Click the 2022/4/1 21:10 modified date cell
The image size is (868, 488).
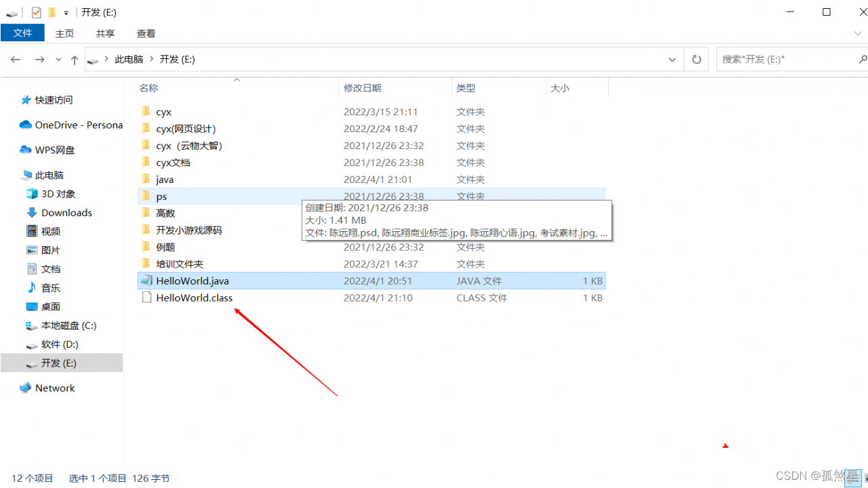(x=378, y=298)
